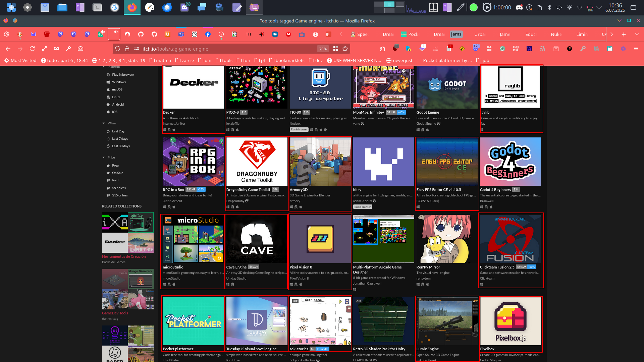Image resolution: width=644 pixels, height=362 pixels.
Task: Open the Bluetooth tray icon
Action: tap(549, 7)
